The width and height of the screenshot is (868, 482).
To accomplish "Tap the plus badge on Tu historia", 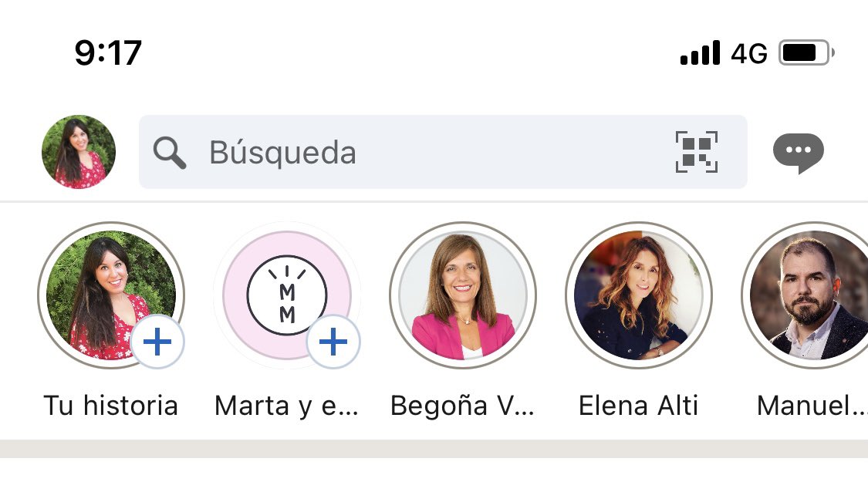I will (157, 341).
